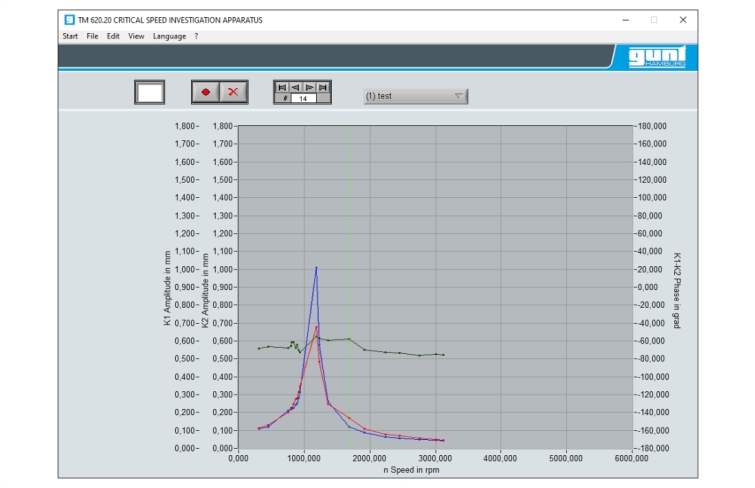This screenshot has width=755, height=488.
Task: Open the View menu
Action: tap(136, 36)
